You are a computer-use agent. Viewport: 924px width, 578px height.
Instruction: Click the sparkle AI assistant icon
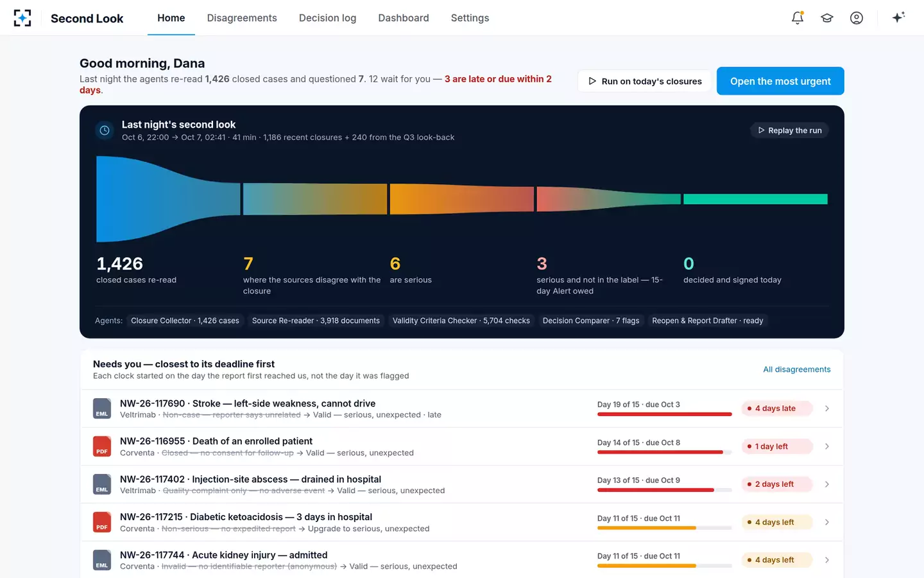tap(898, 17)
